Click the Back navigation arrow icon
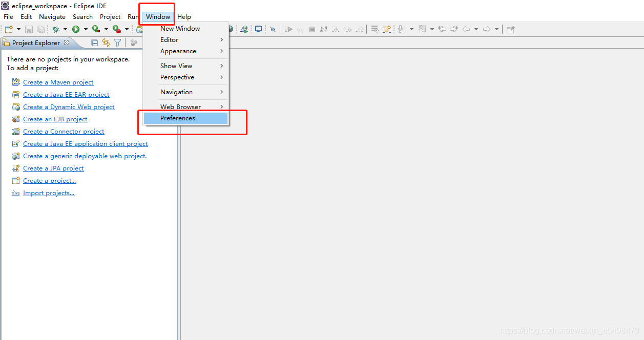644x340 pixels. [466, 29]
